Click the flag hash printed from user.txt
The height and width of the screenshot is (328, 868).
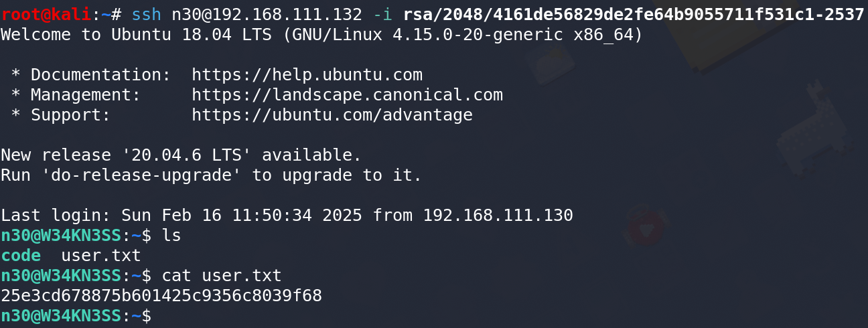coord(161,296)
